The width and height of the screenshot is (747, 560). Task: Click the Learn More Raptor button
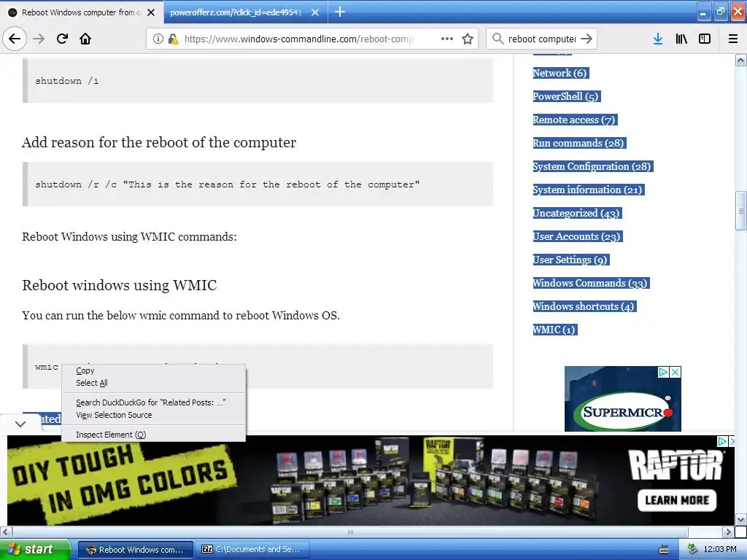click(677, 500)
